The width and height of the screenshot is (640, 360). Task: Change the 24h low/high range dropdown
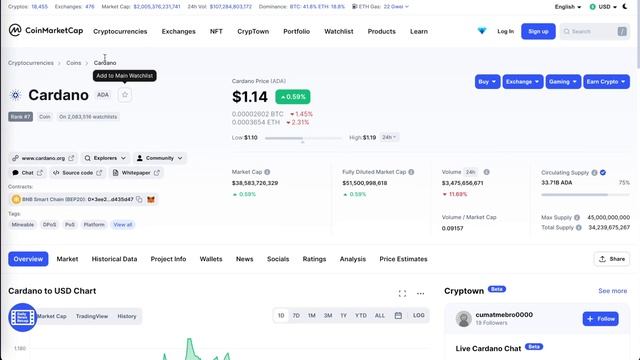(389, 137)
